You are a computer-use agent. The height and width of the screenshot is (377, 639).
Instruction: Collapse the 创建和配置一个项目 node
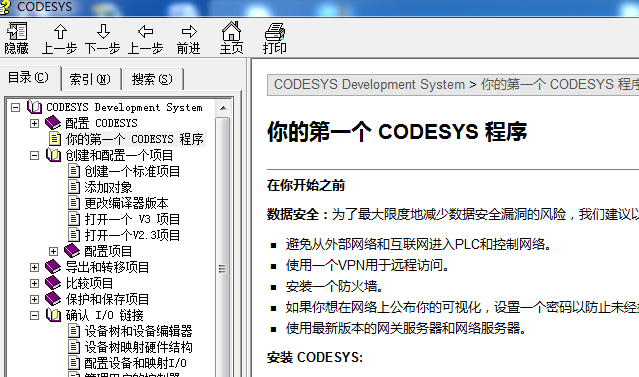34,155
